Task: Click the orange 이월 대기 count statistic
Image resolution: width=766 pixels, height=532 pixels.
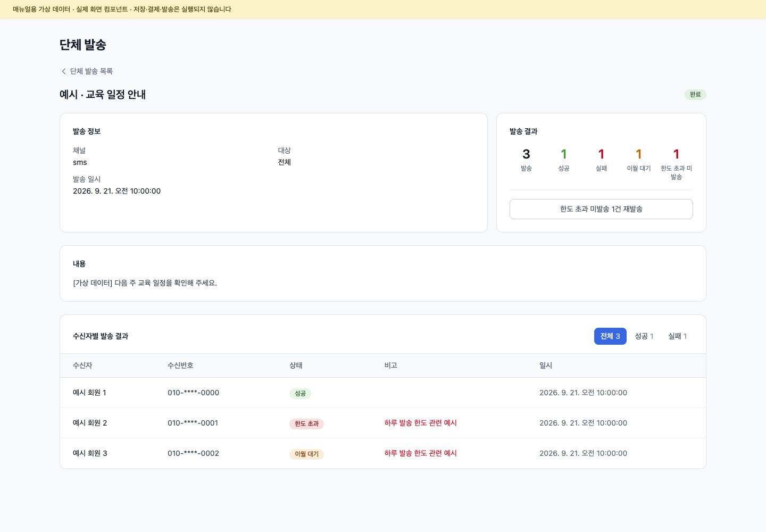Action: pyautogui.click(x=639, y=160)
